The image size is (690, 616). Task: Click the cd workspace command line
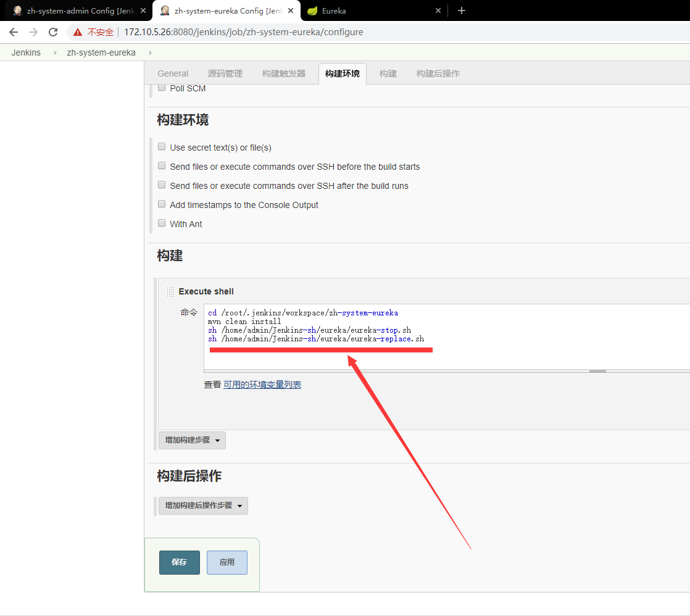[303, 313]
